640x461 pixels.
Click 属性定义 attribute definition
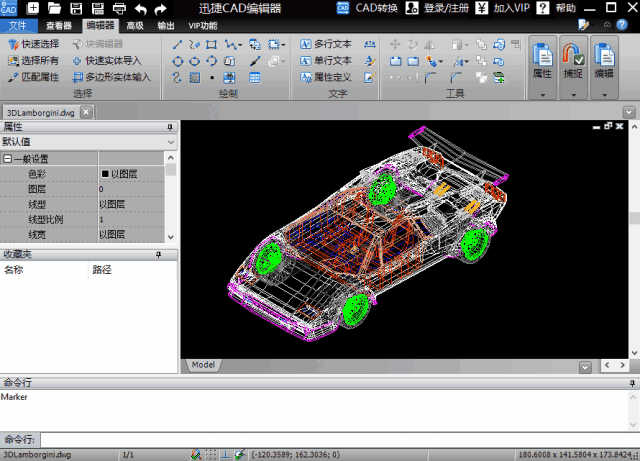[326, 77]
